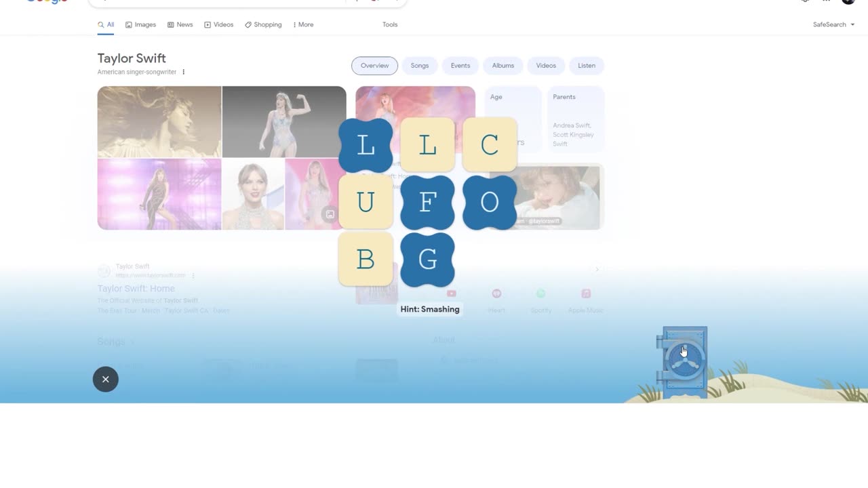This screenshot has width=868, height=488.
Task: Select the F letter tile
Action: point(427,202)
